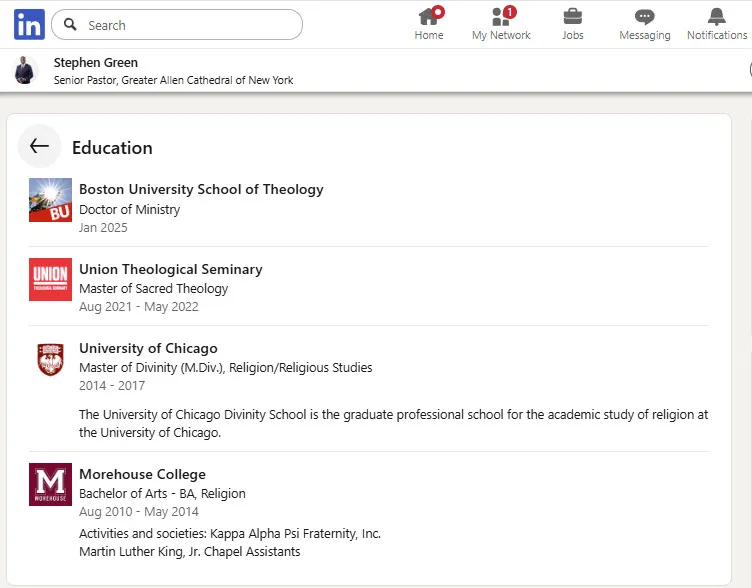
Task: Click the Education heading
Action: [x=112, y=148]
